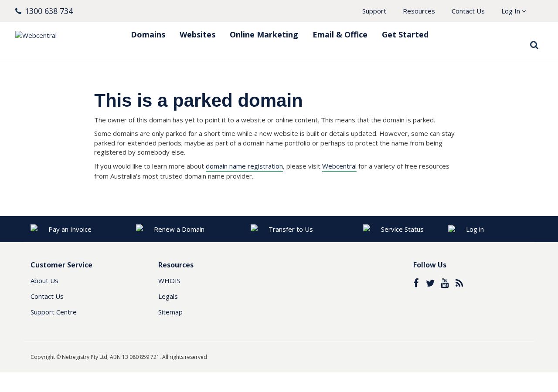Open the site search magnifier icon

[534, 45]
